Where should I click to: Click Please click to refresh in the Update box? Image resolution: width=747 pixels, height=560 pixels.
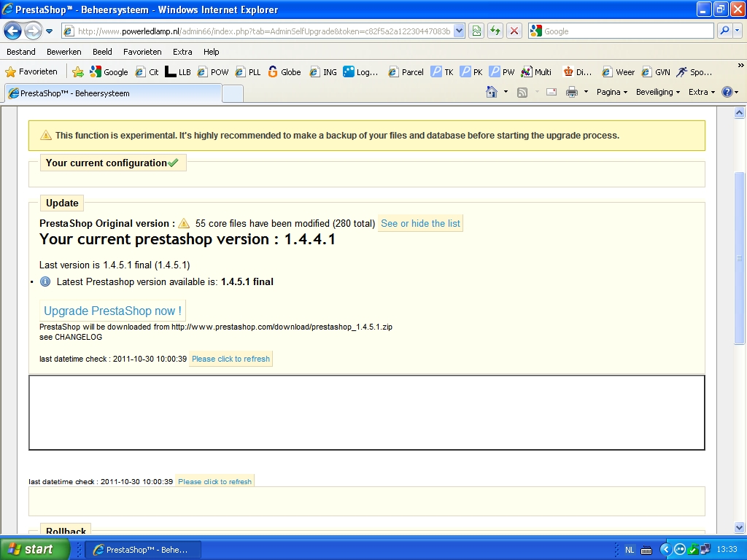click(x=231, y=359)
